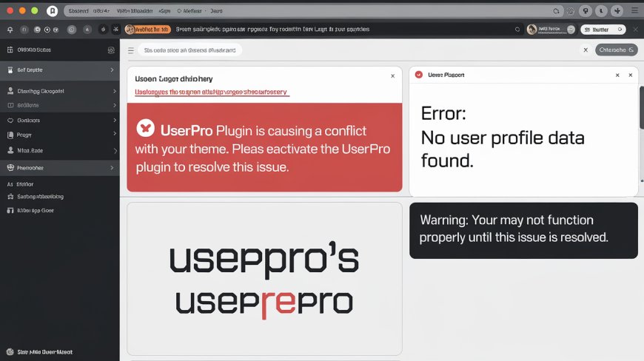Click the "No user profile data found." error text
644x361 pixels.
click(x=503, y=149)
